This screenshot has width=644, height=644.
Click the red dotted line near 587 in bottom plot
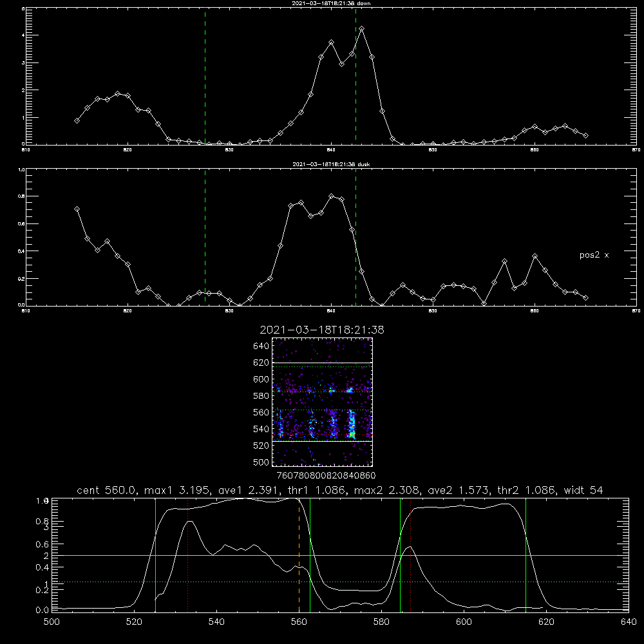pyautogui.click(x=410, y=555)
